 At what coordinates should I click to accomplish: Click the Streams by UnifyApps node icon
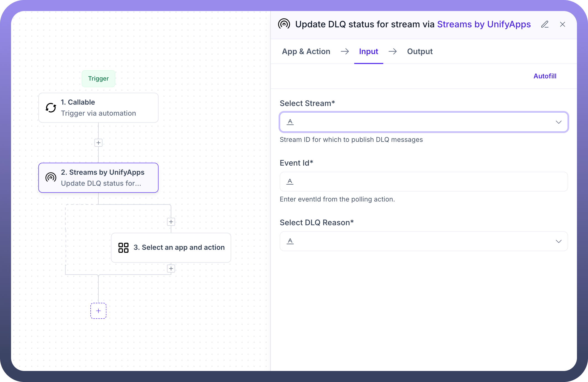tap(51, 177)
